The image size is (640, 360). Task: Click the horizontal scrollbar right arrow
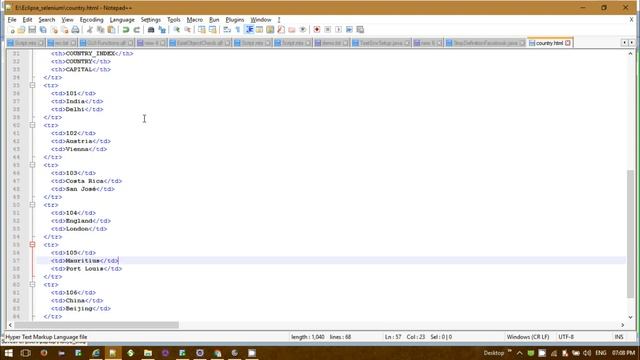click(623, 325)
